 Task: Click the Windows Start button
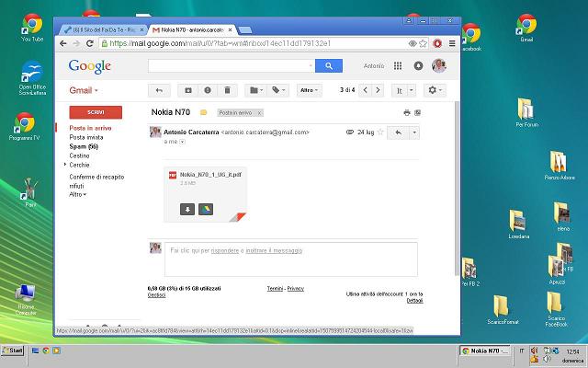click(x=13, y=351)
